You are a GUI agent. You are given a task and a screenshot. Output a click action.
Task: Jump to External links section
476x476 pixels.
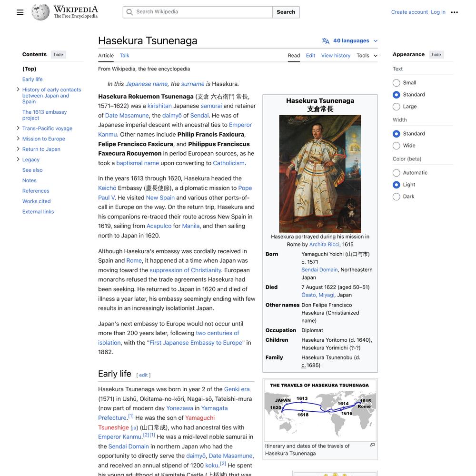(38, 212)
